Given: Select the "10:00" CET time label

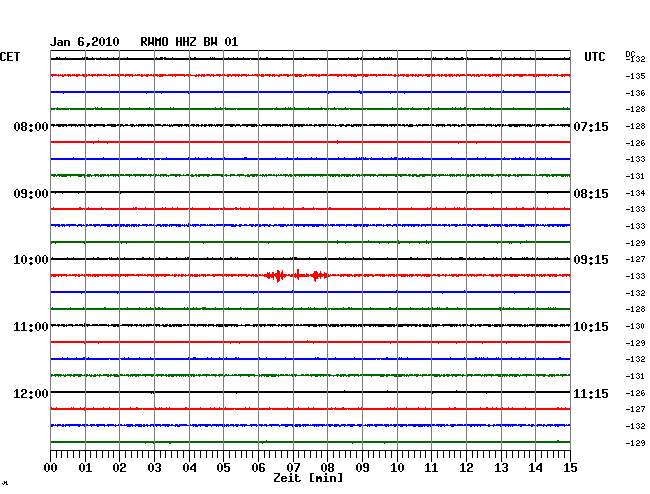Looking at the screenshot, I should tap(31, 260).
